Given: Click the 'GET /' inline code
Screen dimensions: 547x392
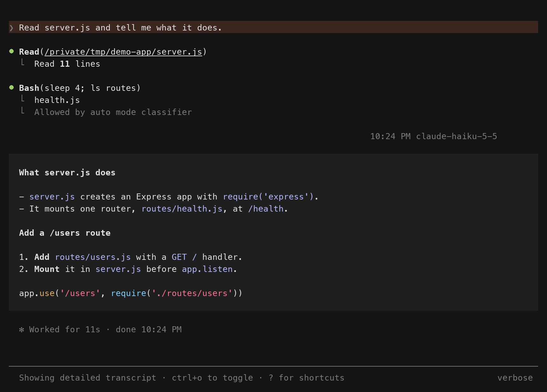Looking at the screenshot, I should [x=184, y=257].
